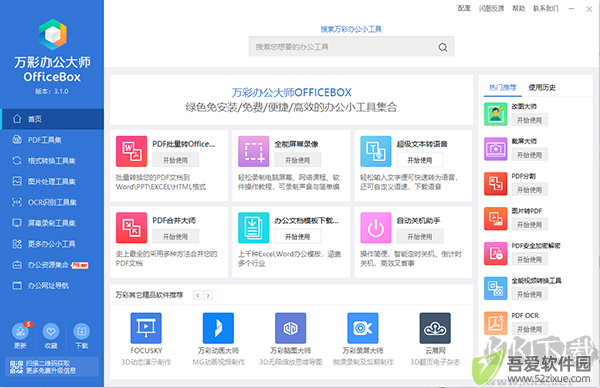Go to previous recommended software page arrow
Viewport: 600px width, 388px height.
(198, 295)
